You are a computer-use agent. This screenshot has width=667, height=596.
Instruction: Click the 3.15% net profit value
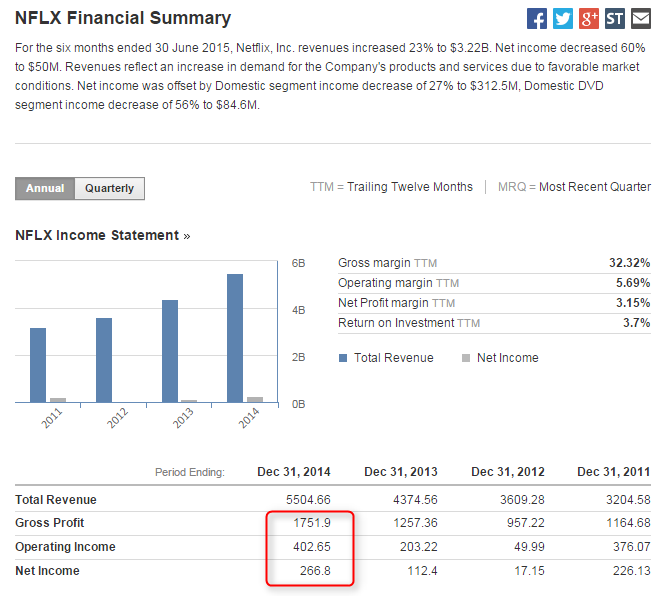click(633, 303)
